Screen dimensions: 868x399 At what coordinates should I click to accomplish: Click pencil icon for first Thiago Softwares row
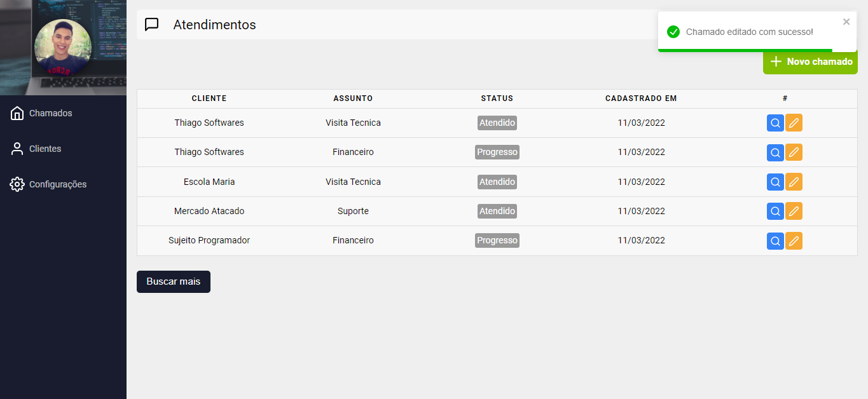[x=794, y=123]
